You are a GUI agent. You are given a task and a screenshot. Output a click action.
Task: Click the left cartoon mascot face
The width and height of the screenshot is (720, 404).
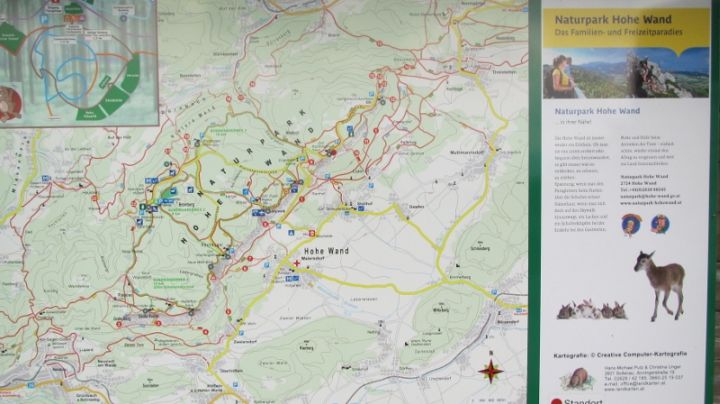[630, 223]
